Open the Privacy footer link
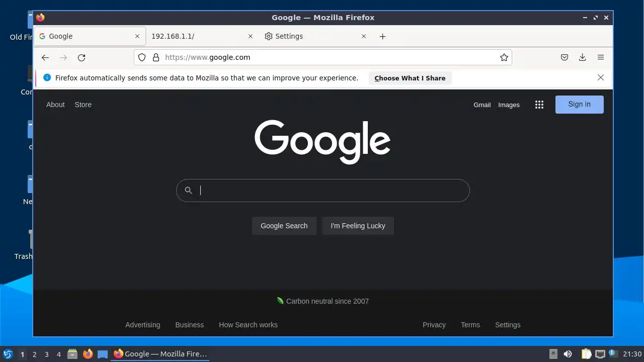 pyautogui.click(x=434, y=325)
